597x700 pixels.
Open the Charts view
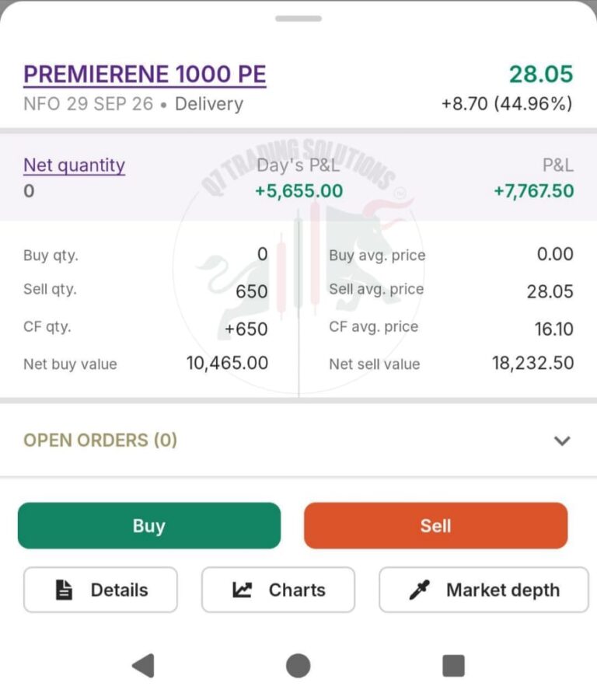(x=278, y=590)
